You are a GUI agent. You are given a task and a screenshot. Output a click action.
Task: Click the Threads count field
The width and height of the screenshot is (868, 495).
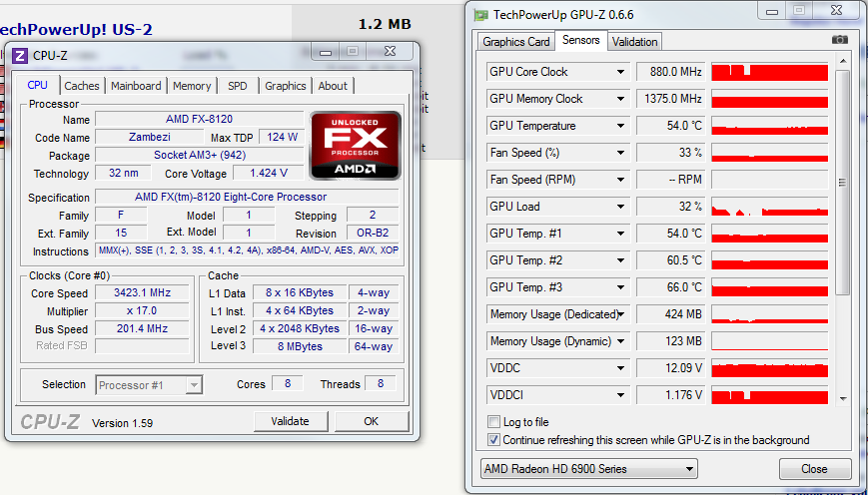381,384
